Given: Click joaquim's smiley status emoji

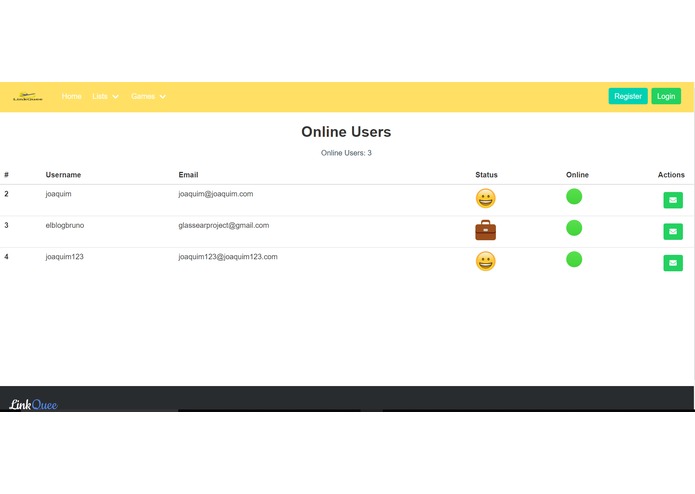Looking at the screenshot, I should [x=485, y=198].
